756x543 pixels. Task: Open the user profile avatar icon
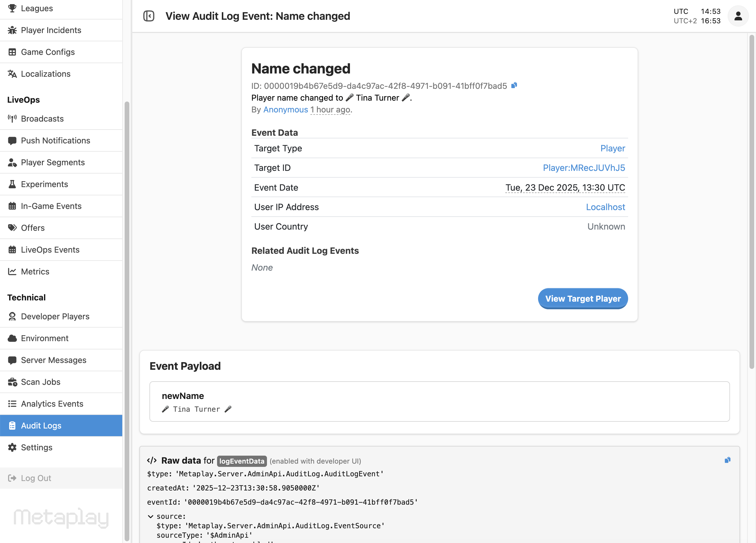pyautogui.click(x=738, y=16)
